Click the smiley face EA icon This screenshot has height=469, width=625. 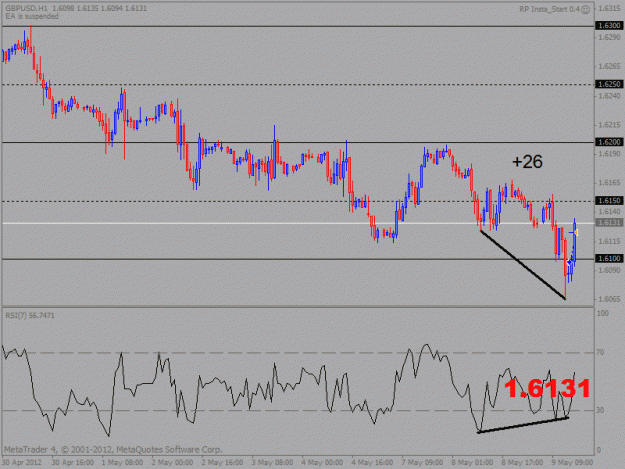pyautogui.click(x=585, y=10)
